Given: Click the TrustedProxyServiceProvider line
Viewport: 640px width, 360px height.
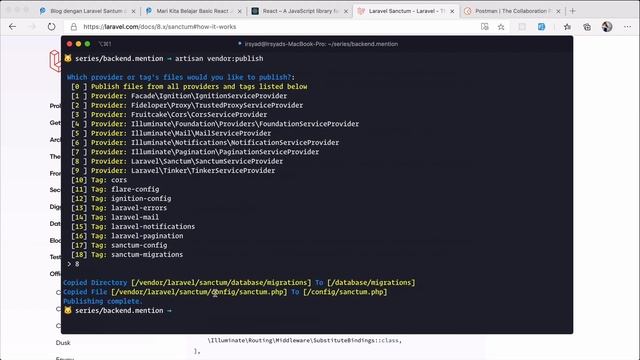Looking at the screenshot, I should (187, 105).
